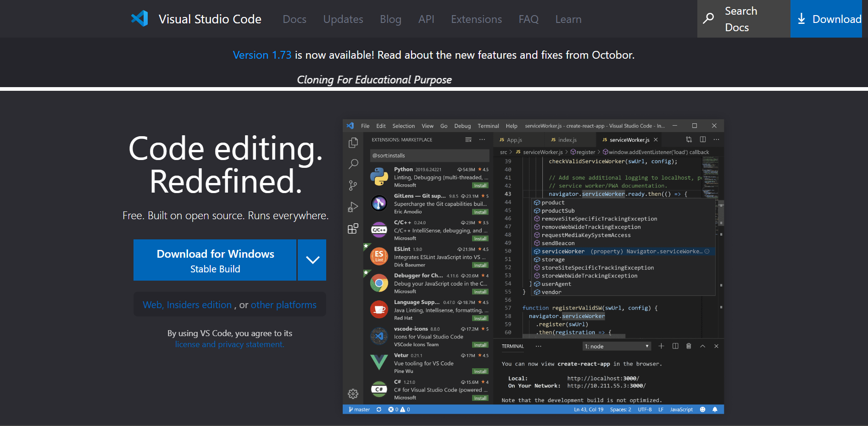The width and height of the screenshot is (868, 426).
Task: Click the extensions filter list icon
Action: pyautogui.click(x=468, y=140)
